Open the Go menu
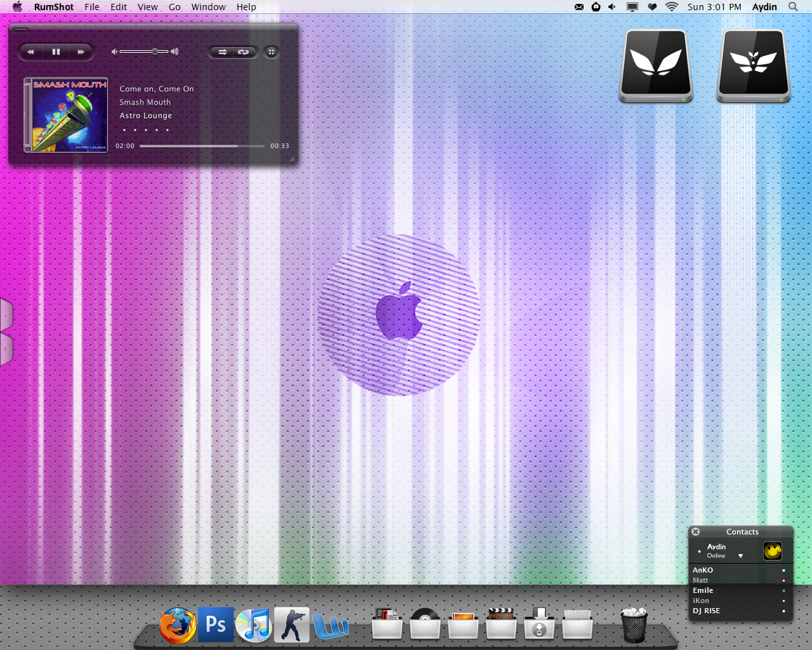This screenshot has height=650, width=812. (174, 7)
